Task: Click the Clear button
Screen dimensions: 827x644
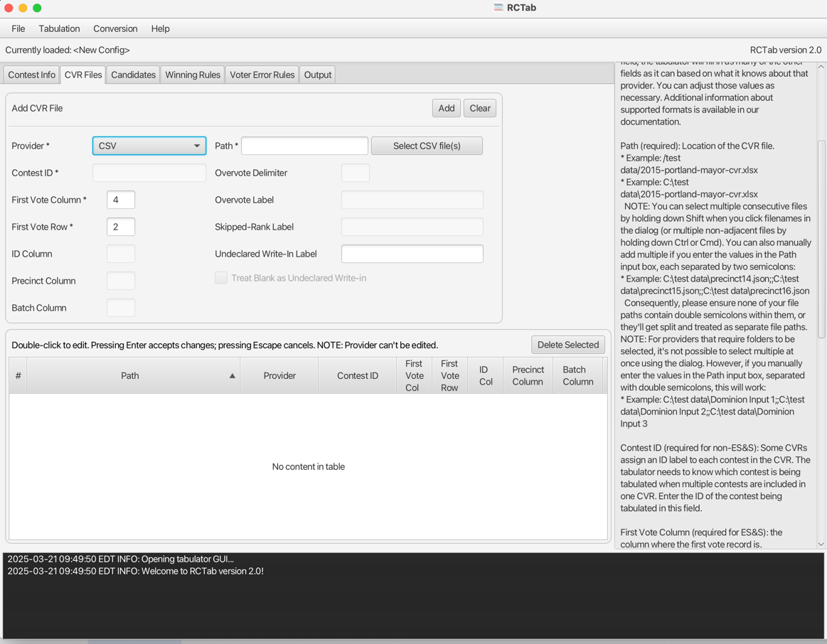Action: pyautogui.click(x=480, y=108)
